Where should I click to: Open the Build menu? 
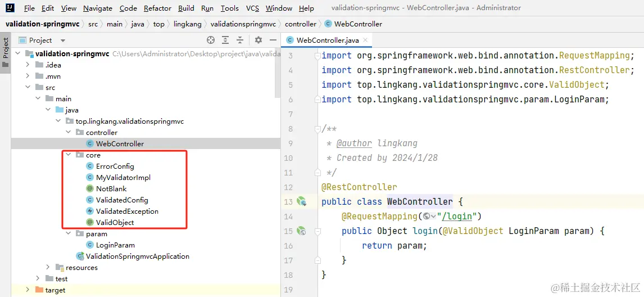point(186,8)
